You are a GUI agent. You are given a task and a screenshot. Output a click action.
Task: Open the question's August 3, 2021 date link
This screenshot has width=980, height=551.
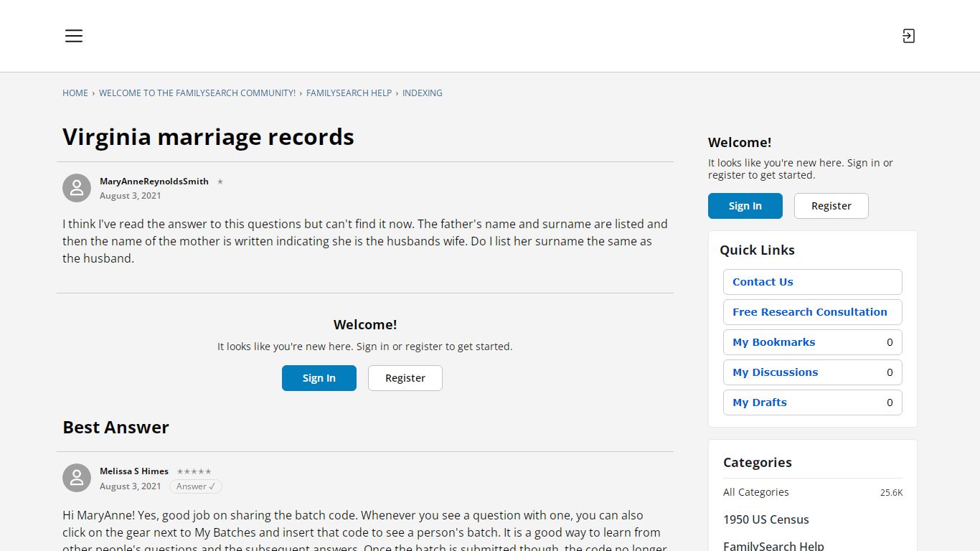pos(131,196)
